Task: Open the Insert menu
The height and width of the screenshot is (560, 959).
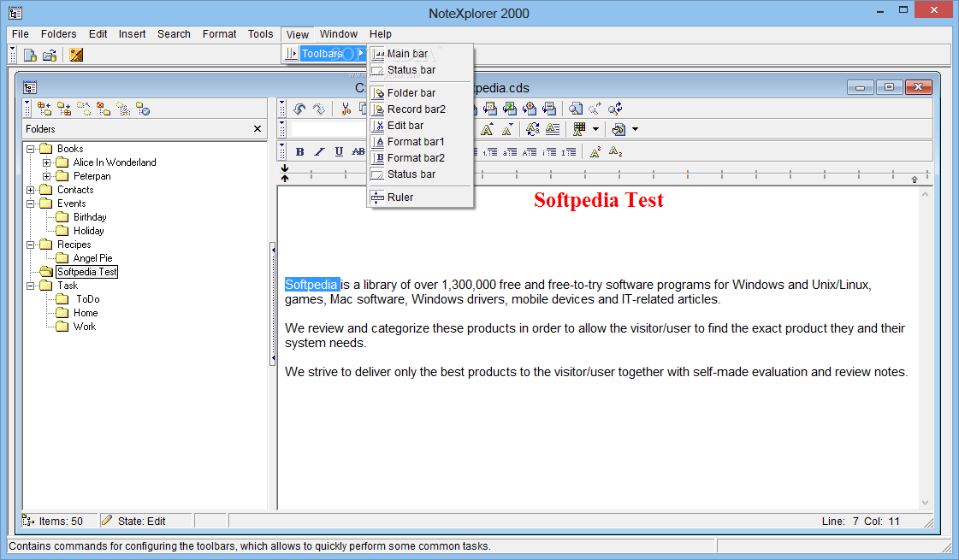Action: tap(132, 34)
